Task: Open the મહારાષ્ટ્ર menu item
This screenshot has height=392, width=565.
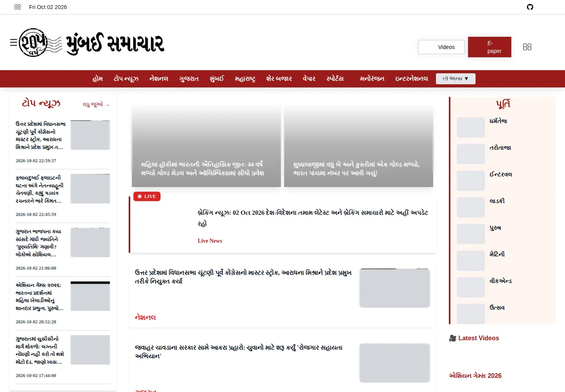Action: tap(245, 79)
